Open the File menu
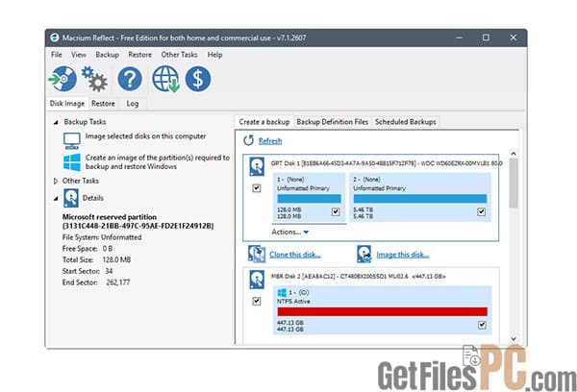This screenshot has width=577, height=392. pyautogui.click(x=57, y=55)
